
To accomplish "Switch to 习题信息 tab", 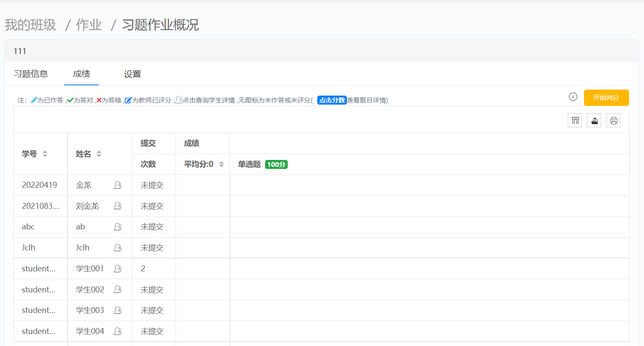I will tap(31, 74).
